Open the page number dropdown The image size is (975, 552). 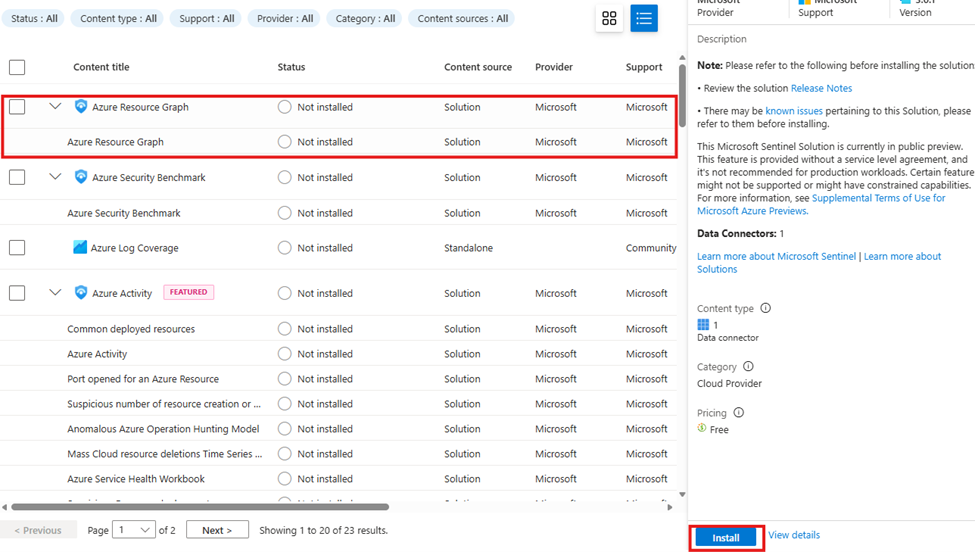click(x=134, y=530)
